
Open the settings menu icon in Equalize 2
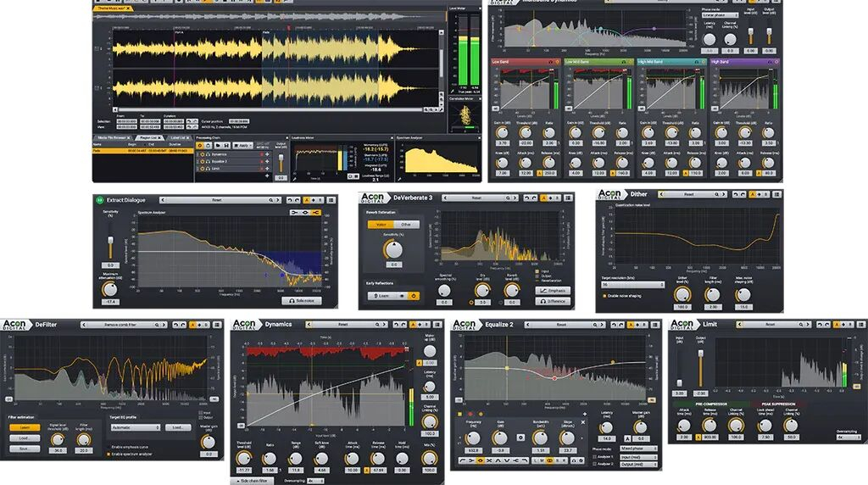[x=657, y=324]
